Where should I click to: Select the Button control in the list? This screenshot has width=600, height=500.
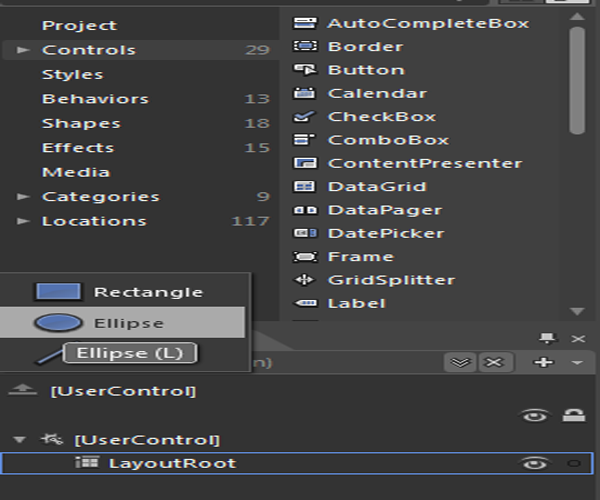click(366, 70)
